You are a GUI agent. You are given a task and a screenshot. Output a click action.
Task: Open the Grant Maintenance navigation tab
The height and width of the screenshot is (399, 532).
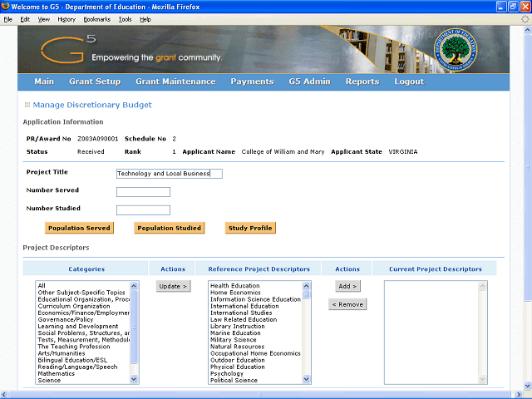coord(175,81)
